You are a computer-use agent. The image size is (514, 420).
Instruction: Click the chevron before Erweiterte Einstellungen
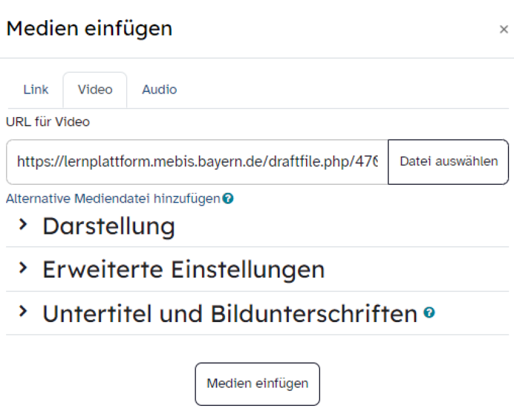pos(23,269)
